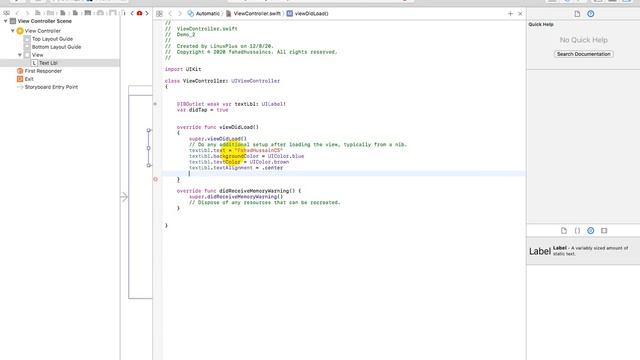Show the File inspector

pos(577,14)
